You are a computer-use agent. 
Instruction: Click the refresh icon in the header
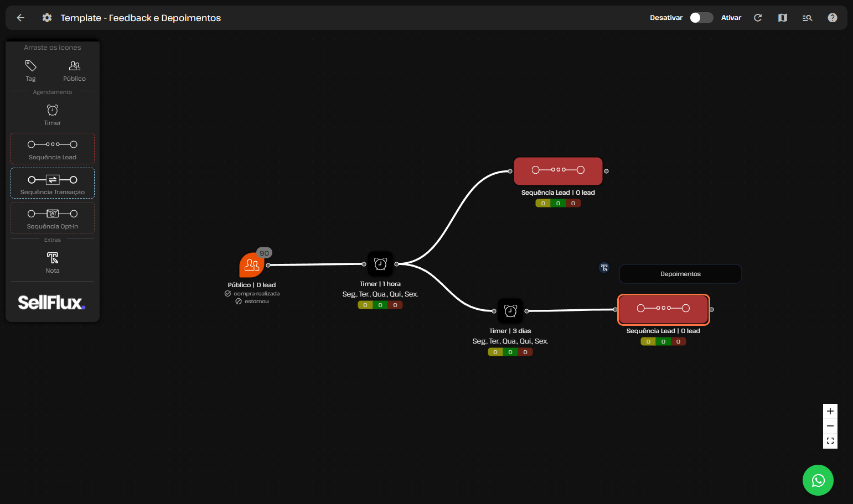(x=758, y=18)
